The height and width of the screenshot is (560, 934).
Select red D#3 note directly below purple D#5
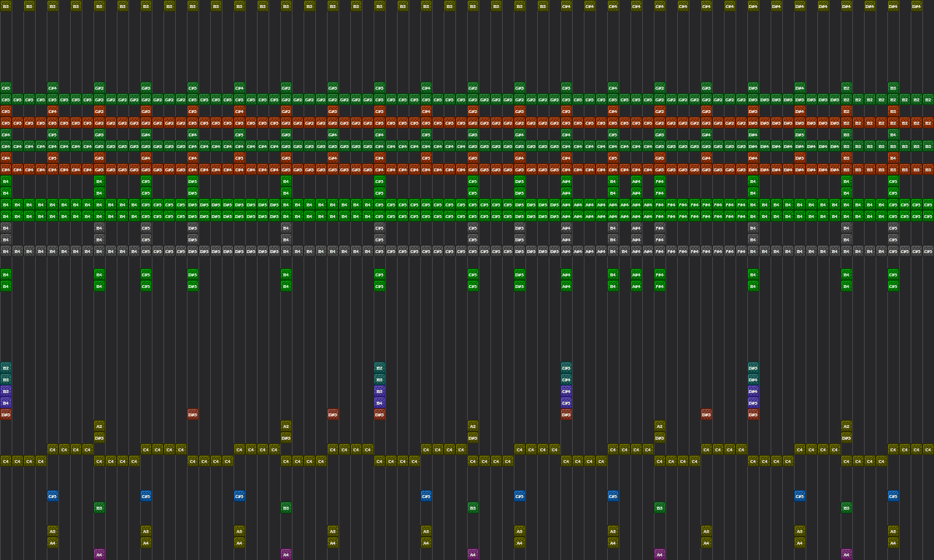[x=753, y=414]
